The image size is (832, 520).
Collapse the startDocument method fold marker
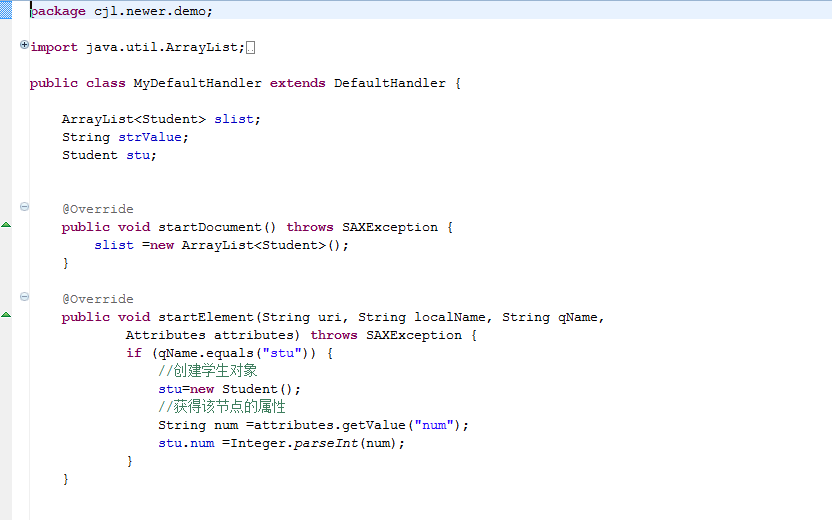(24, 206)
